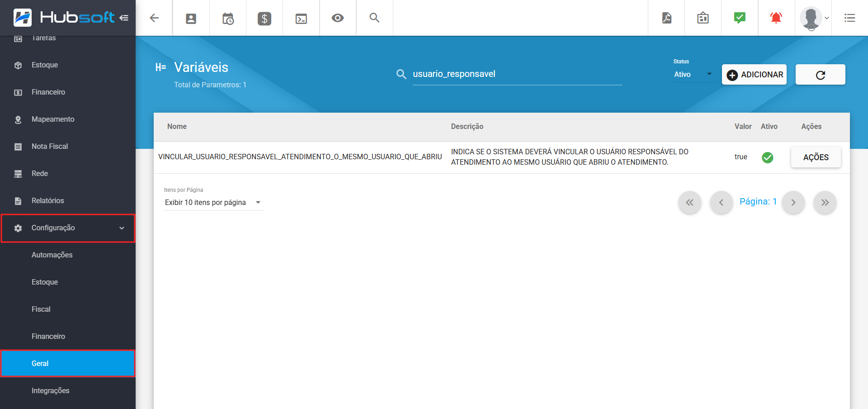
Task: Click the ADICIONAR button
Action: 754,75
